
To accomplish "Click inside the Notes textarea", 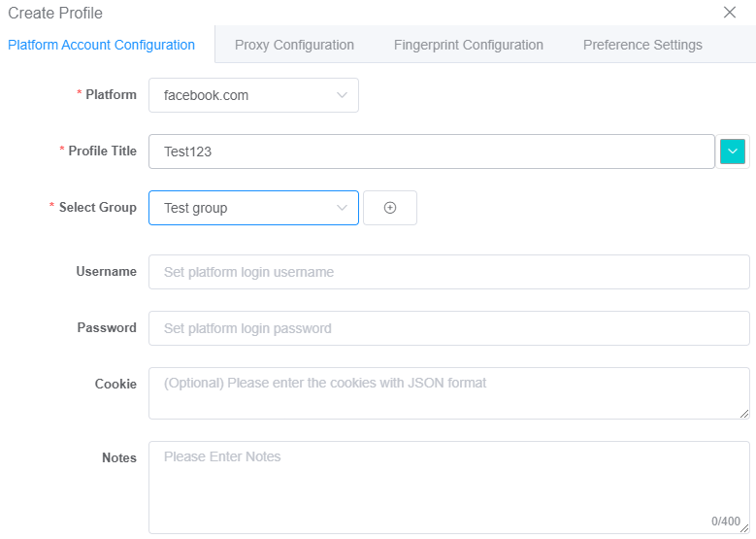I will point(449,488).
